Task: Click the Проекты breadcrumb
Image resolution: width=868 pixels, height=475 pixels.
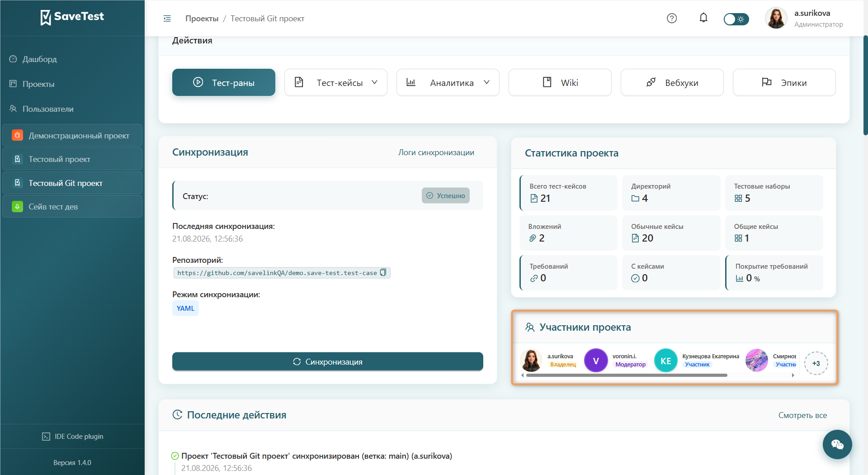Action: [202, 19]
